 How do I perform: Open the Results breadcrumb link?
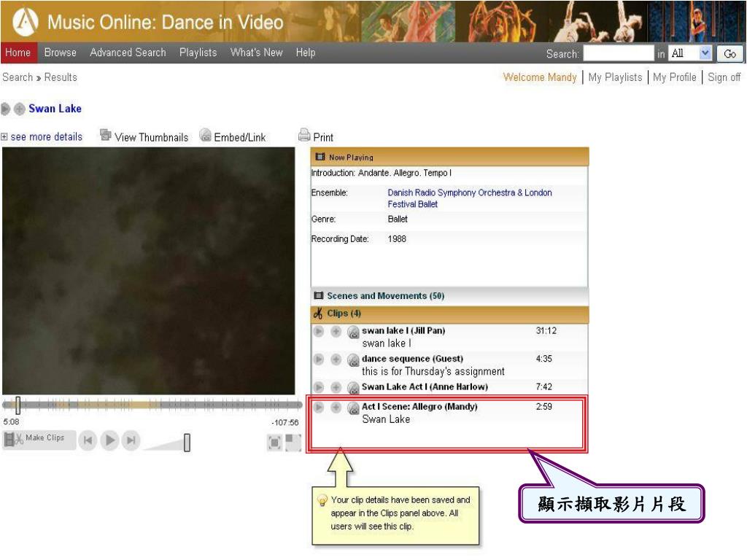click(61, 77)
